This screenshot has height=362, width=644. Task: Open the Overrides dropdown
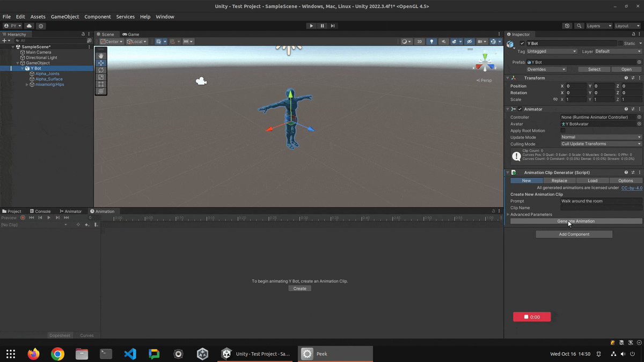tap(546, 69)
